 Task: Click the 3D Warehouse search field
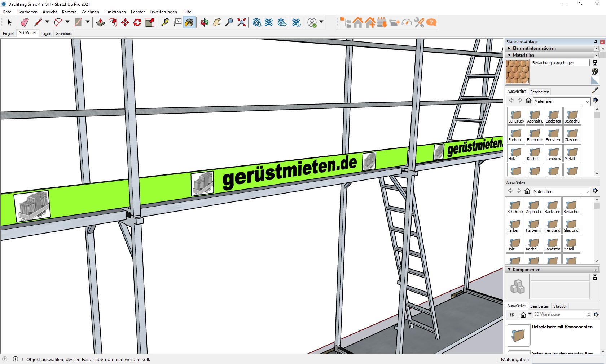pyautogui.click(x=559, y=315)
